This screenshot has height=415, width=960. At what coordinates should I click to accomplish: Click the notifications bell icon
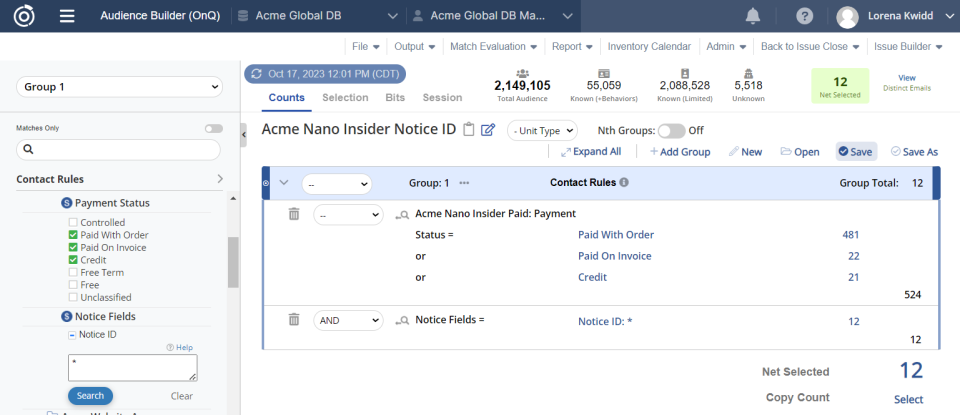point(752,16)
